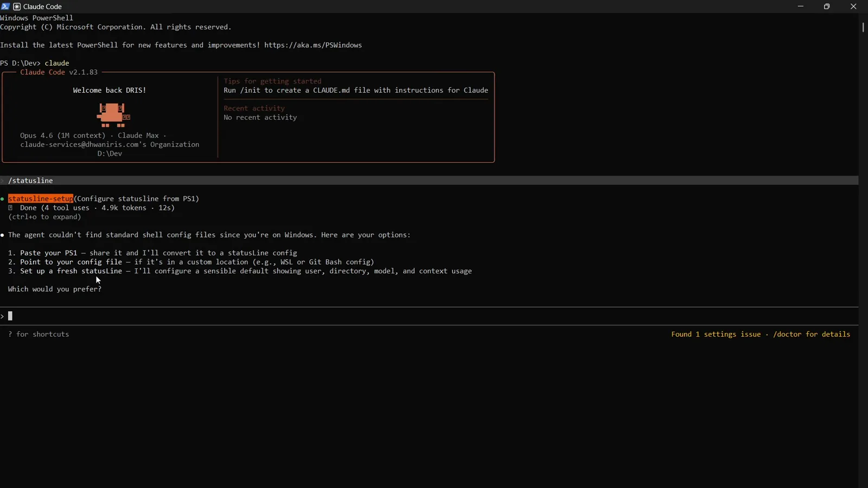Screen dimensions: 868x488
Task: Click the Claude Code mascot logo
Action: [x=113, y=115]
